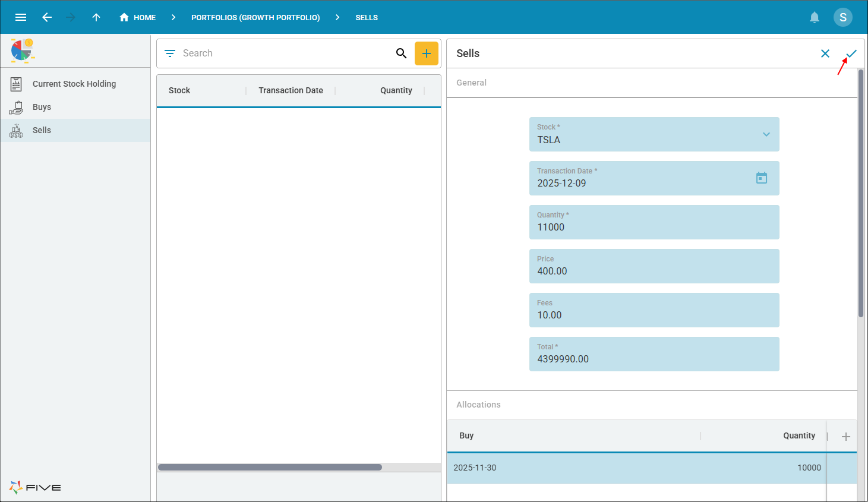Open the notifications bell
The image size is (868, 502).
815,17
